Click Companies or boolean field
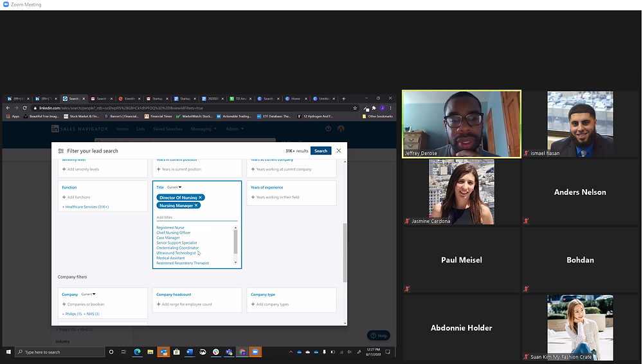Image resolution: width=643 pixels, height=364 pixels. (x=83, y=304)
